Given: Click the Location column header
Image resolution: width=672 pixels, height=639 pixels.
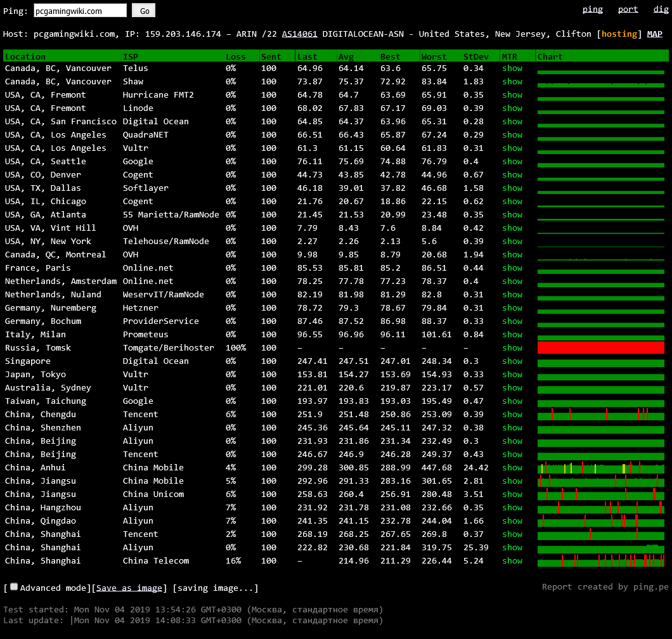Looking at the screenshot, I should click(x=25, y=56).
